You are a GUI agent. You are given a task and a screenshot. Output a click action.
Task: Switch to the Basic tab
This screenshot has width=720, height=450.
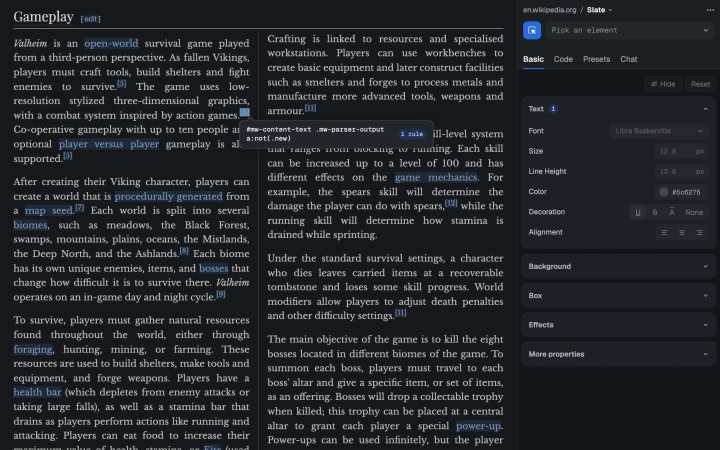tap(533, 59)
